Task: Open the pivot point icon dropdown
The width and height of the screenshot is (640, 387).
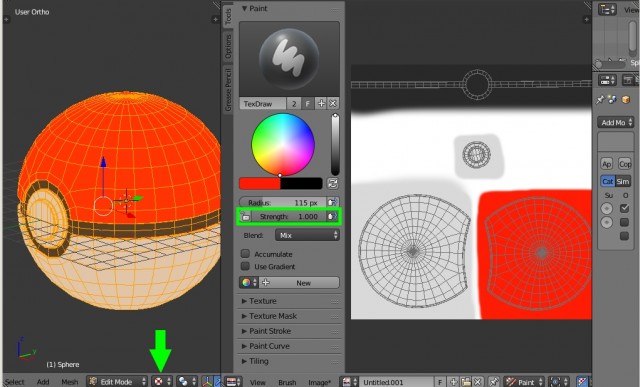Action: click(x=187, y=382)
